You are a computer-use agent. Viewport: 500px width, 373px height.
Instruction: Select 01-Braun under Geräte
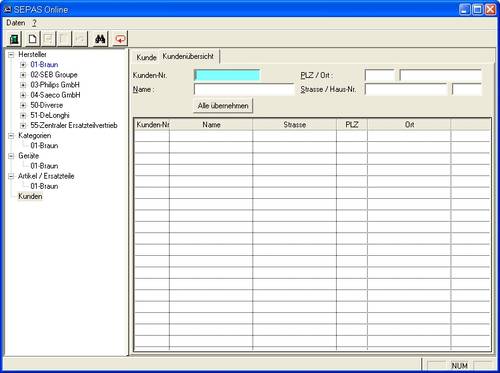(x=44, y=166)
